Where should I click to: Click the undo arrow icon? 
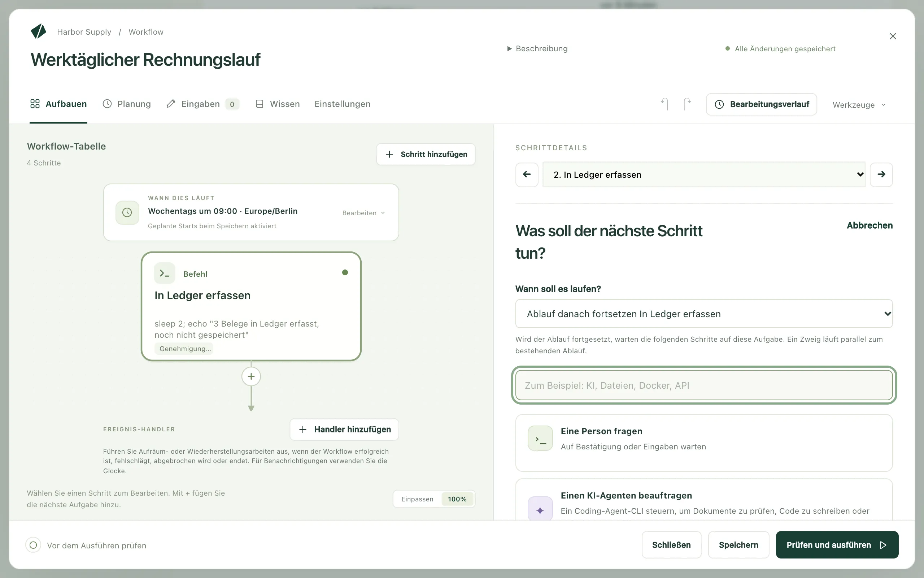pos(665,104)
